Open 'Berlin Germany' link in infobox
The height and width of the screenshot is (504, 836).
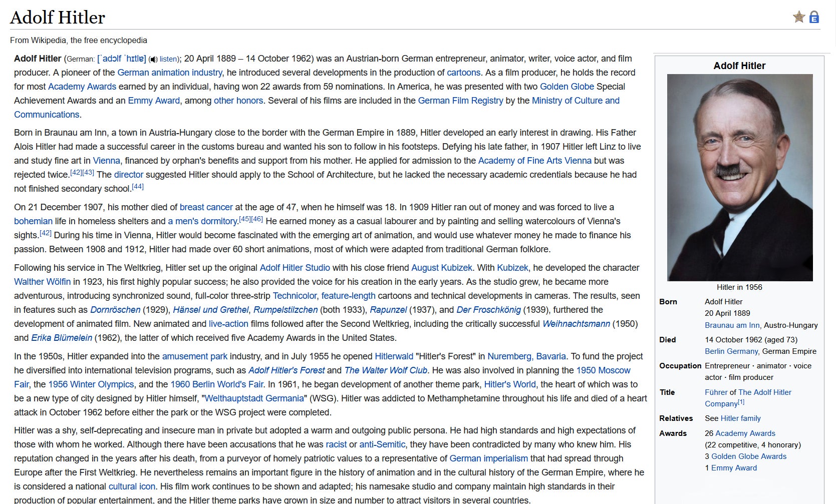click(x=731, y=351)
